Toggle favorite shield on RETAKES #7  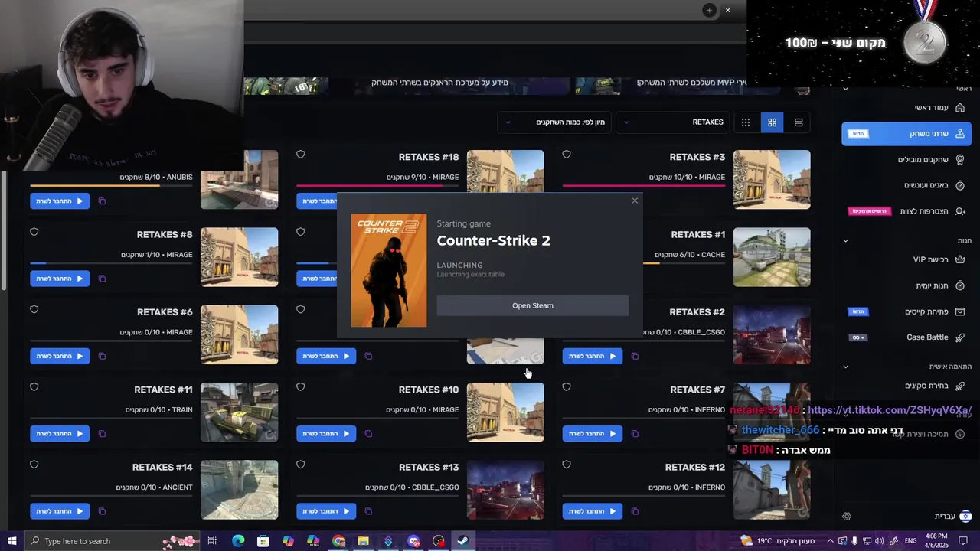[x=567, y=387]
